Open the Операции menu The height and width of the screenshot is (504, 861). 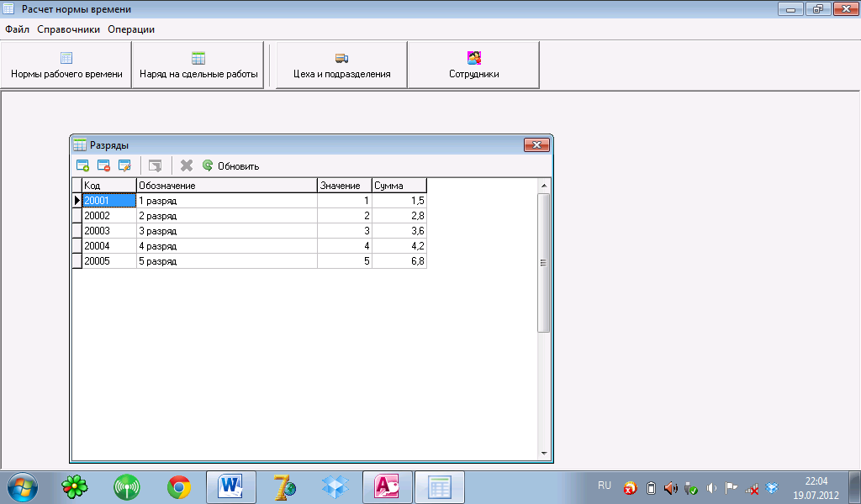pos(131,29)
